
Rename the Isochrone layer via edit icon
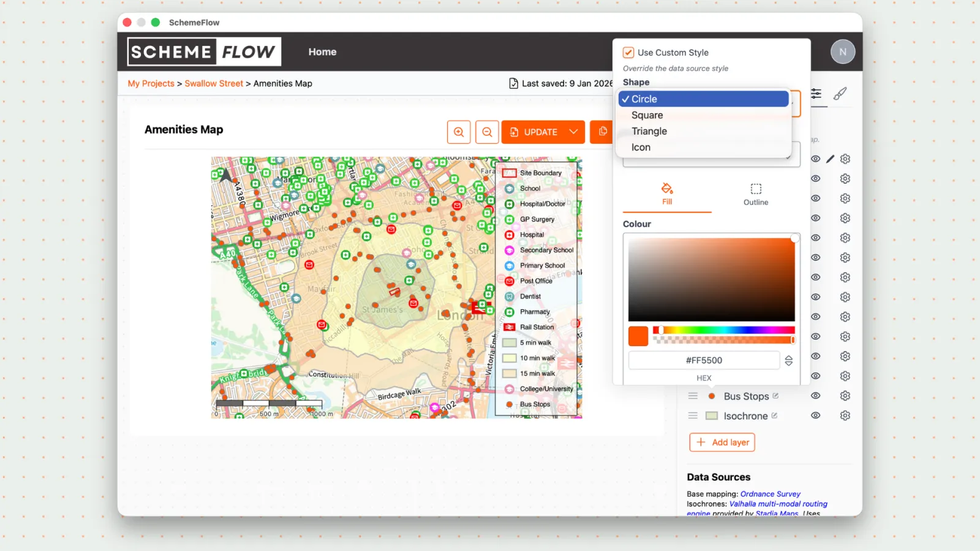click(x=774, y=416)
